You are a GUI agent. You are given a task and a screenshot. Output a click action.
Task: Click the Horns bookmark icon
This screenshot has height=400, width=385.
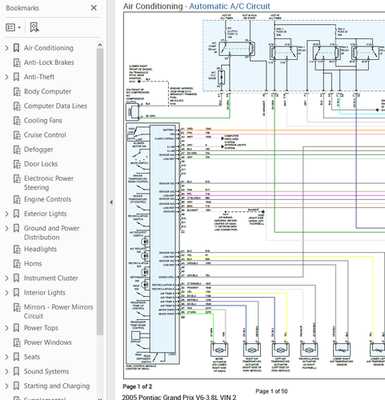coord(16,264)
